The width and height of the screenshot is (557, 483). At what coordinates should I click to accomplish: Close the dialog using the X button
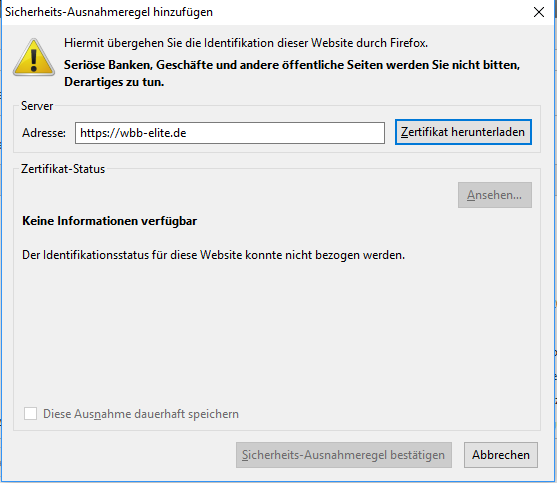pyautogui.click(x=539, y=12)
